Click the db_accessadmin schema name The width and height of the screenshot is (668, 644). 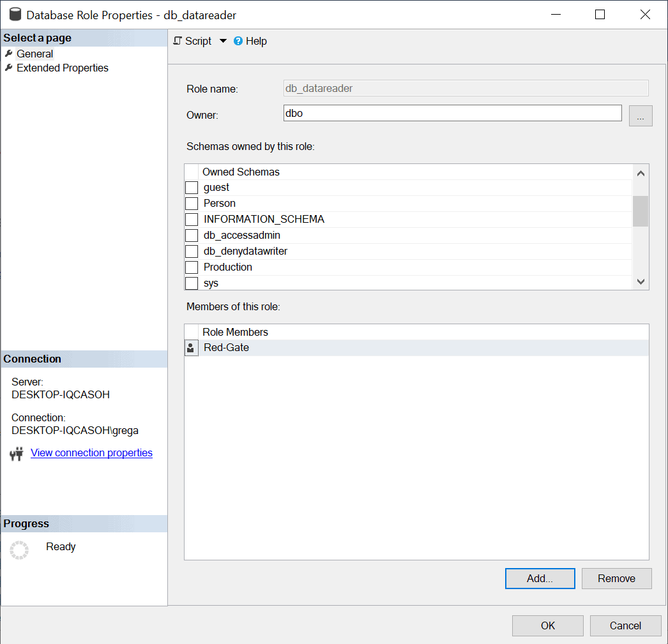[242, 236]
